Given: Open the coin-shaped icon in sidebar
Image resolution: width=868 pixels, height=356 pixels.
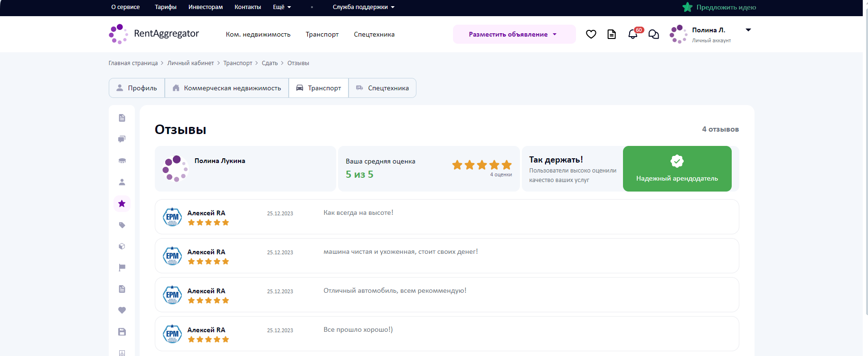Looking at the screenshot, I should (122, 161).
